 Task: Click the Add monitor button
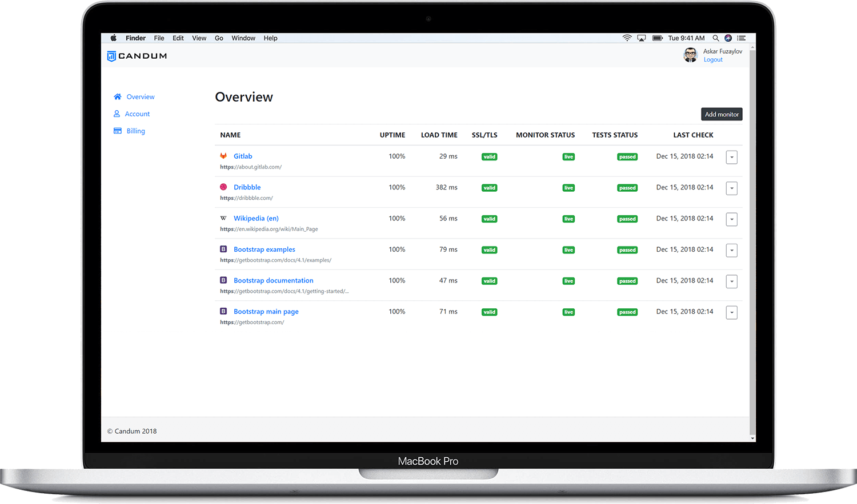pyautogui.click(x=721, y=114)
